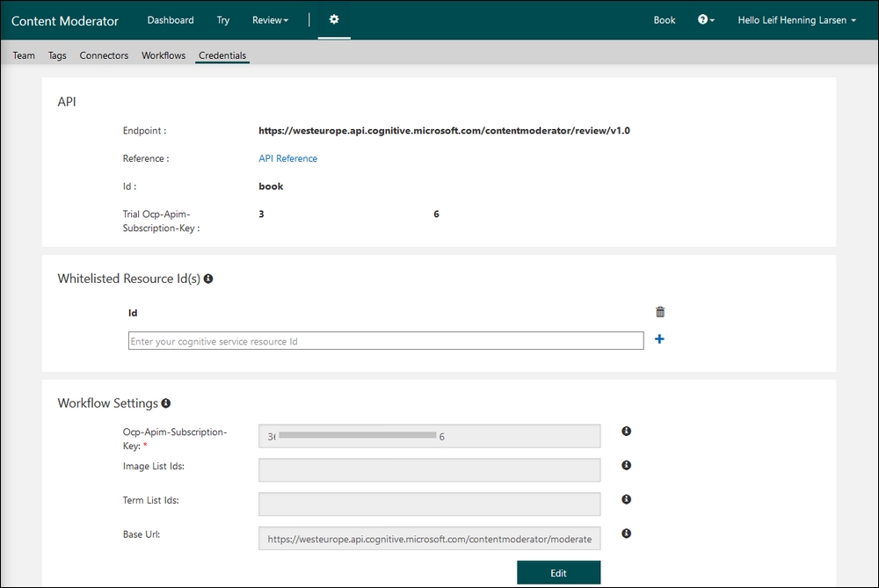Click the cognitive service resource Id field
This screenshot has height=588, width=879.
(386, 341)
